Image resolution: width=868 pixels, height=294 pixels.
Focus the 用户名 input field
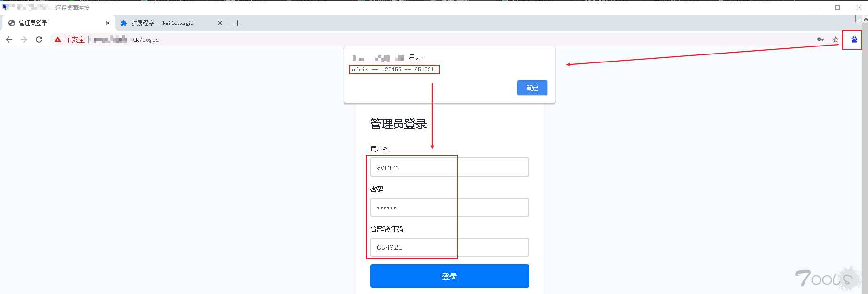pyautogui.click(x=450, y=167)
